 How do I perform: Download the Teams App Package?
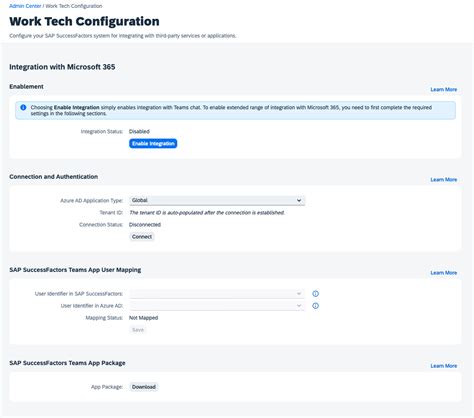click(x=144, y=387)
